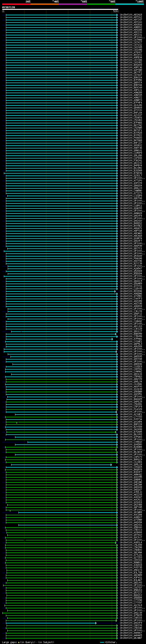Select the UniRef100_B8NBX2 label
This screenshot has height=644, width=146.
[131, 563]
